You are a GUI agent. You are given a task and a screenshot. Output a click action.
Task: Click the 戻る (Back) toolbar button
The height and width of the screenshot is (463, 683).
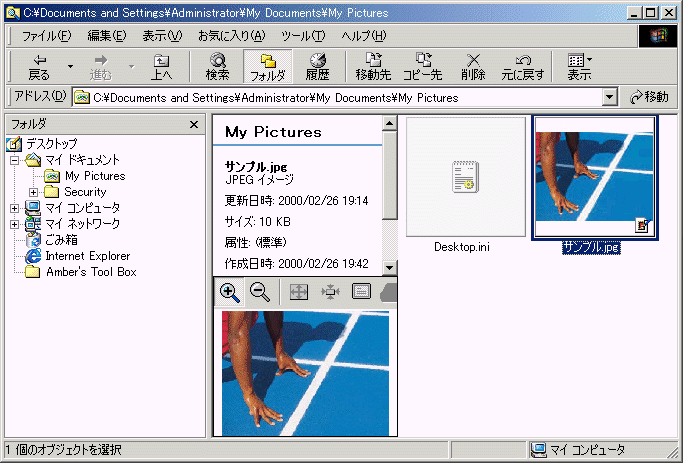pyautogui.click(x=39, y=67)
